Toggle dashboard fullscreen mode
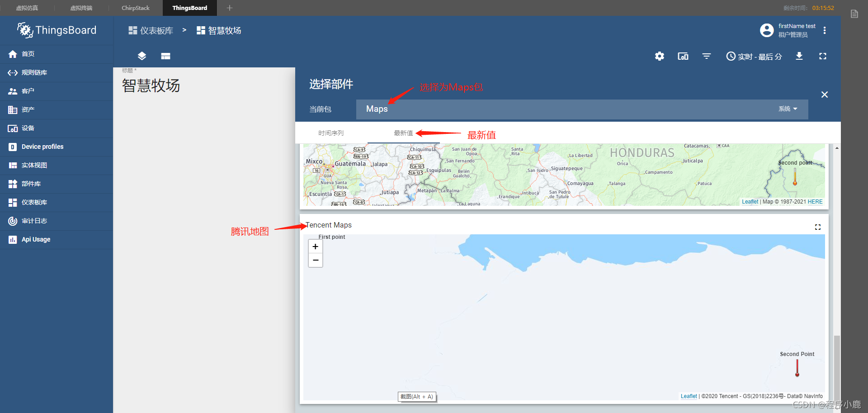 pos(822,56)
